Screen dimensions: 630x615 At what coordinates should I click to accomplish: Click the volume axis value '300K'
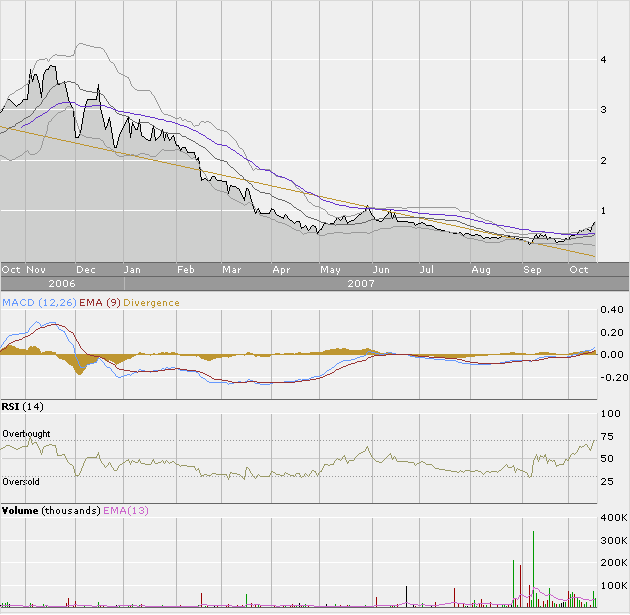coord(614,541)
